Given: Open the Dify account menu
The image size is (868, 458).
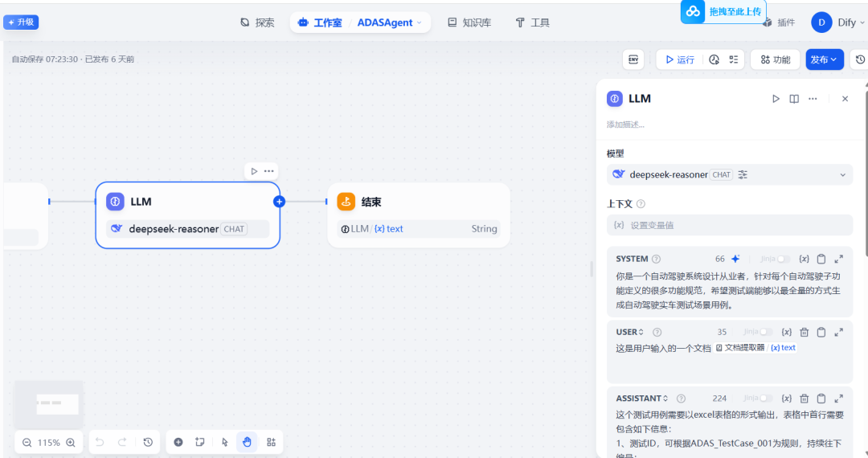Looking at the screenshot, I should pos(838,22).
